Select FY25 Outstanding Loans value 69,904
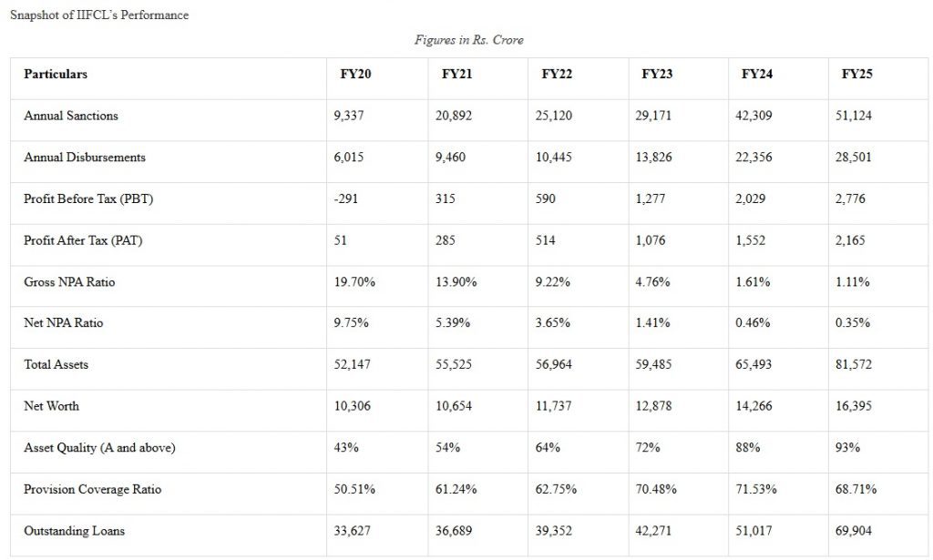 853,531
